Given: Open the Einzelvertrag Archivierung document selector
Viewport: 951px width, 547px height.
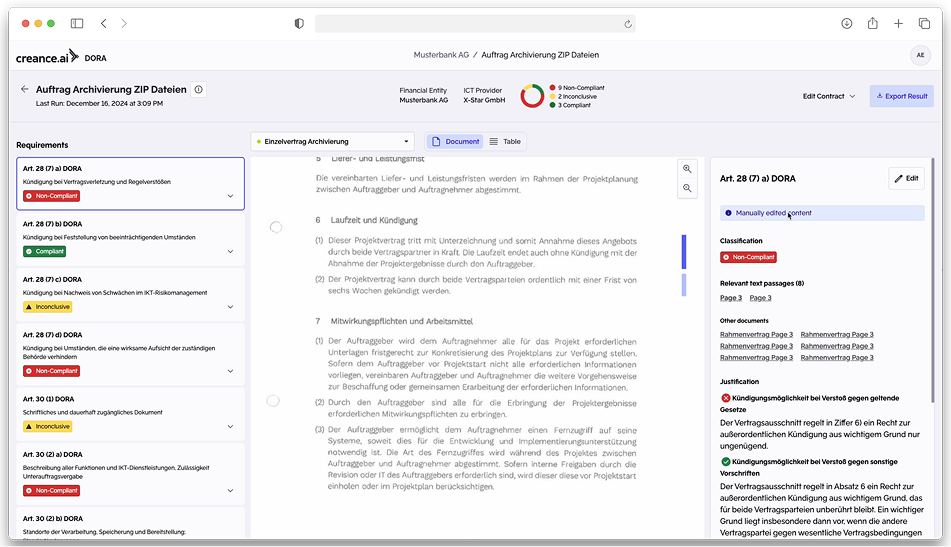Looking at the screenshot, I should (332, 141).
